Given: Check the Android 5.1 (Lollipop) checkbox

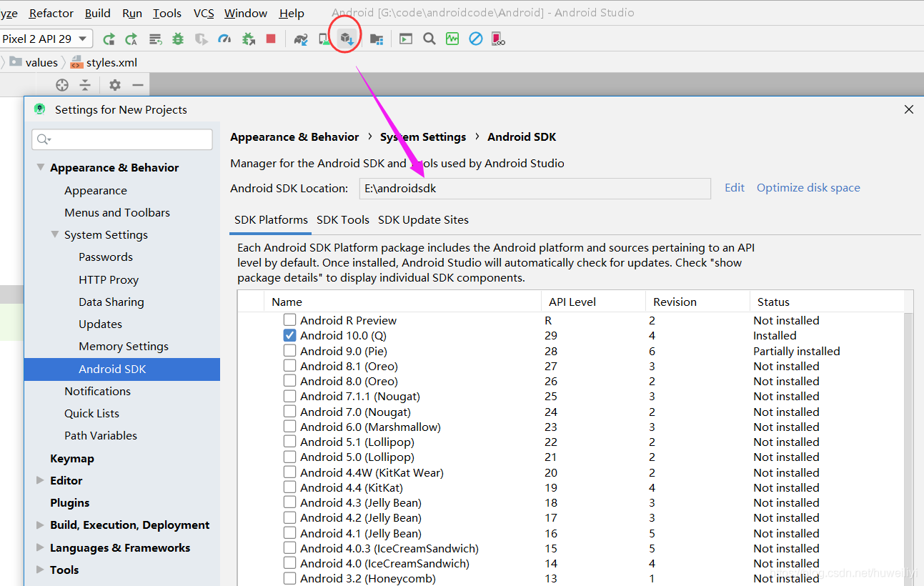Looking at the screenshot, I should (x=289, y=442).
